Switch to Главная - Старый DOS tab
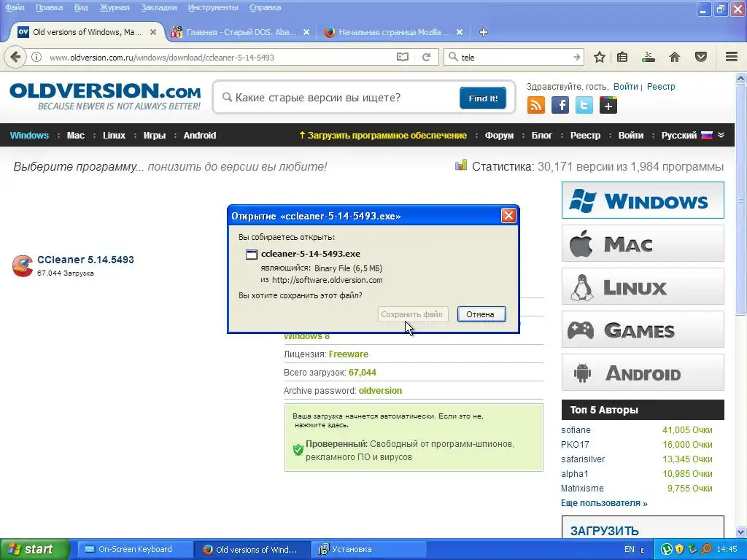The width and height of the screenshot is (747, 560). click(x=241, y=32)
